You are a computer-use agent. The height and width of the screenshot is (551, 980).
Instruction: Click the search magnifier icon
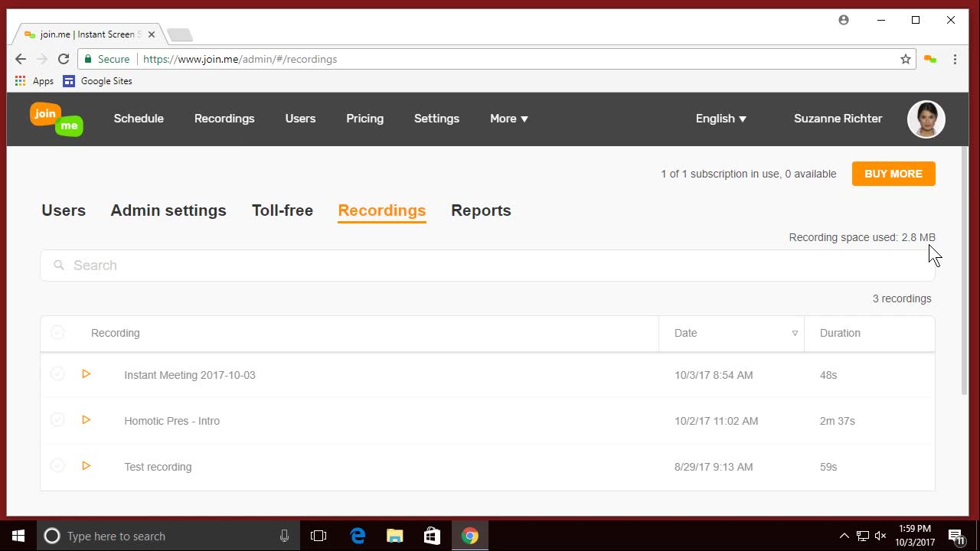click(x=59, y=266)
